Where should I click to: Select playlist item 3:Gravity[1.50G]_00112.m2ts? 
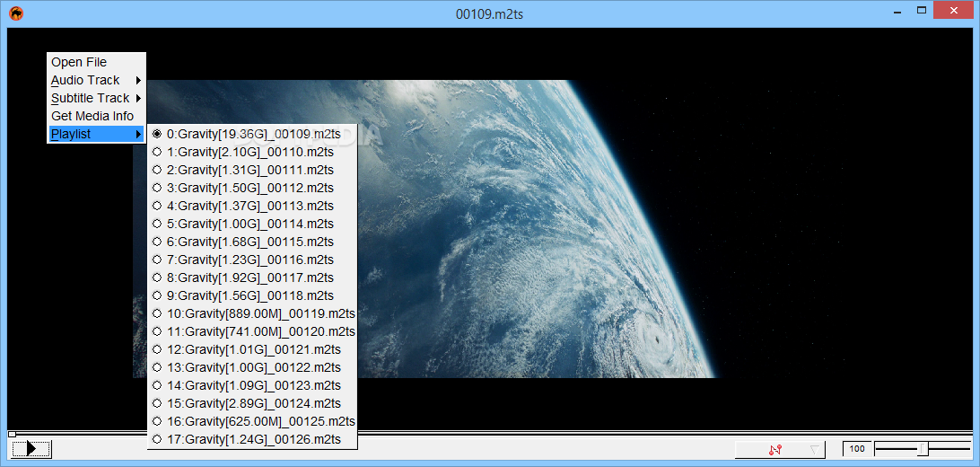coord(252,188)
